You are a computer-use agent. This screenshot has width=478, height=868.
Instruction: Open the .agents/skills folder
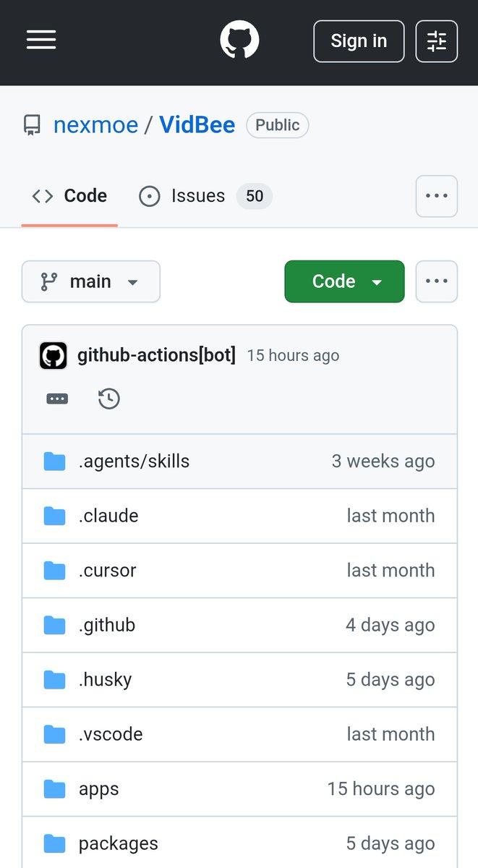(134, 461)
